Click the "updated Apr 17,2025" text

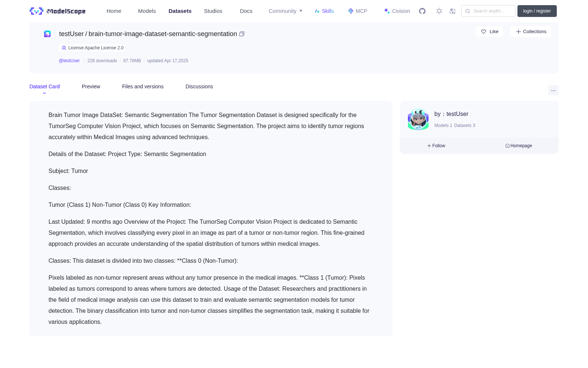tap(168, 61)
